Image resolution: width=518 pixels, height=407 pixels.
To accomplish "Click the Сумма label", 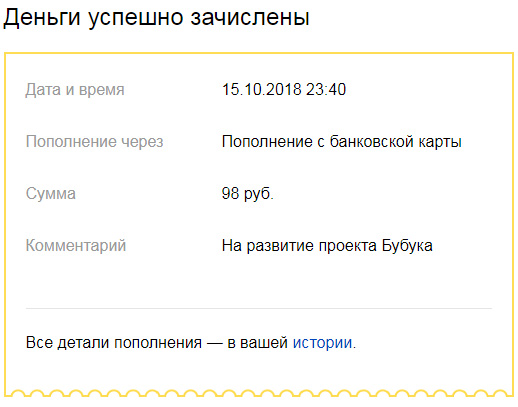I will pyautogui.click(x=51, y=194).
